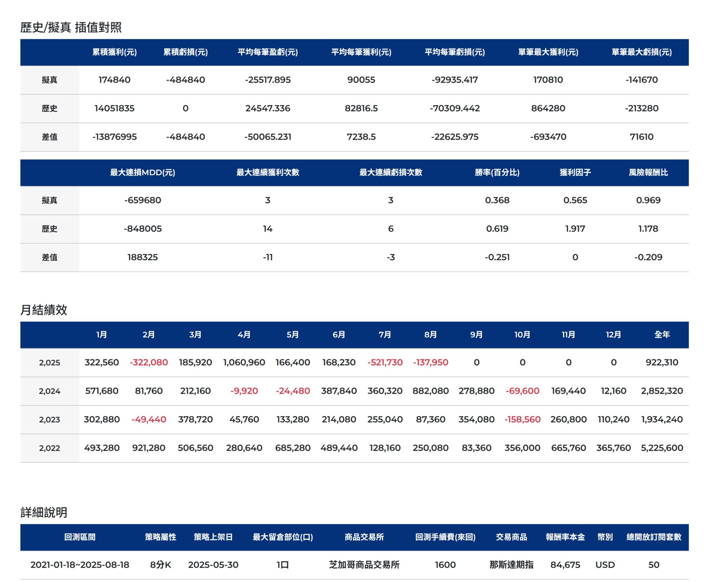Viewport: 708px width, 588px height.
Task: Click the -521,730 July 2025 value
Action: [x=385, y=363]
